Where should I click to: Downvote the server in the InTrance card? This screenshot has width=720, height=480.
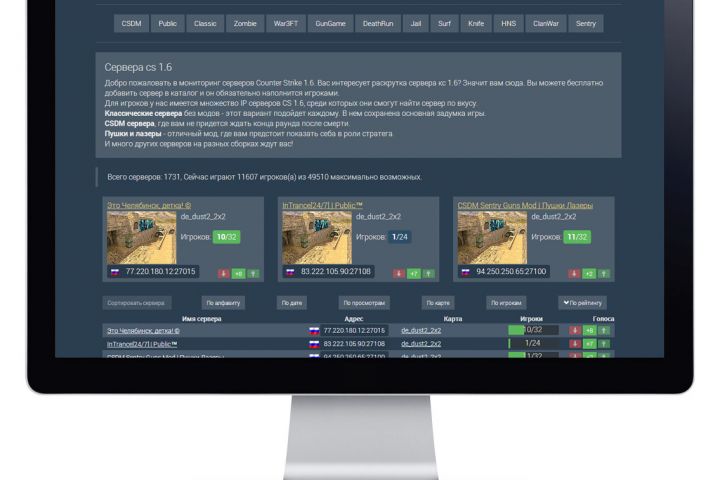399,274
